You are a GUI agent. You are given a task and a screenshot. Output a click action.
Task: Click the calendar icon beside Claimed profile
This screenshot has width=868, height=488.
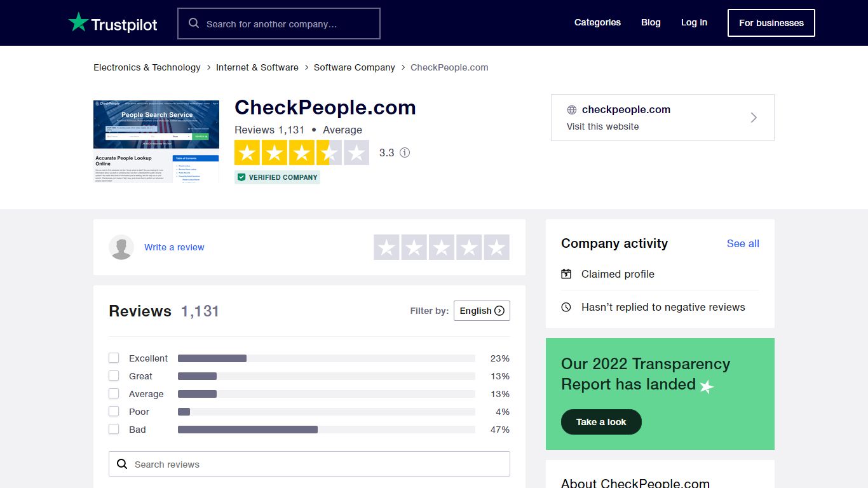pyautogui.click(x=566, y=274)
